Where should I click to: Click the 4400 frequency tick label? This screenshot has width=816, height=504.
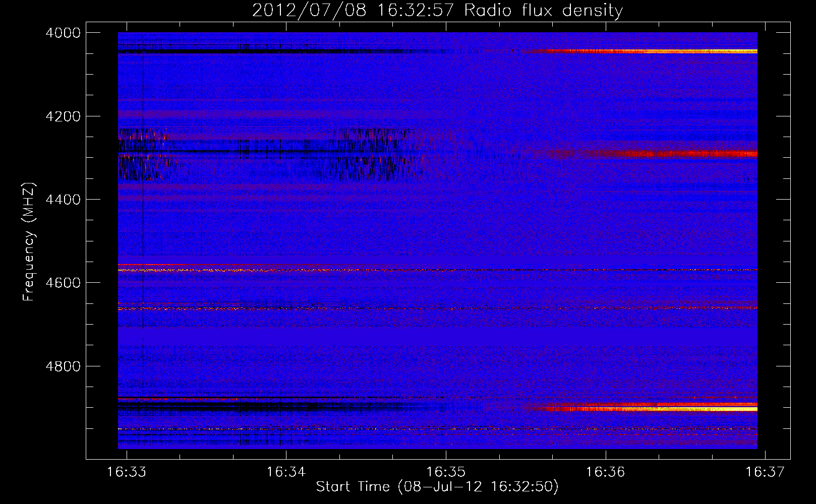(x=63, y=200)
